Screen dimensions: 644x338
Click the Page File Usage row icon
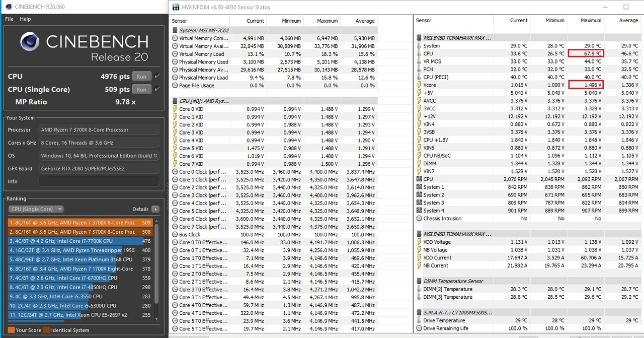[x=175, y=85]
